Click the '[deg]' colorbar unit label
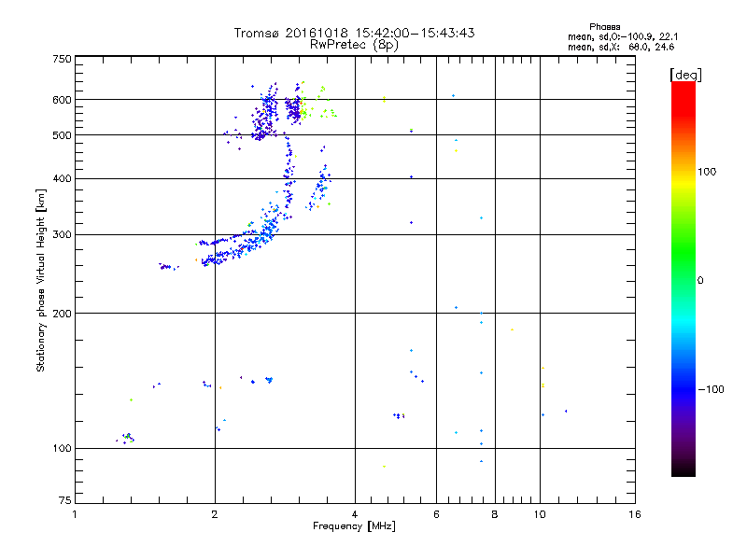747x560 pixels. point(685,75)
